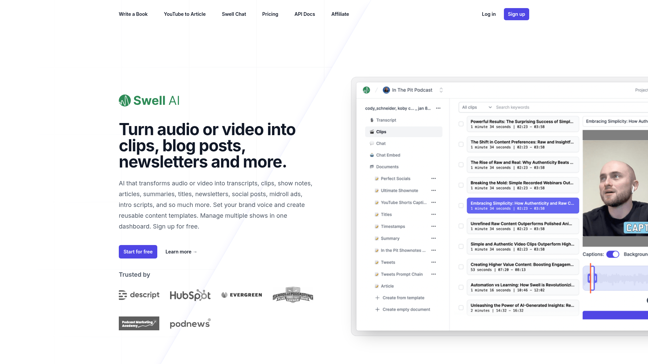
Task: Select checkbox for Automation vs Learning clip
Action: click(x=461, y=287)
